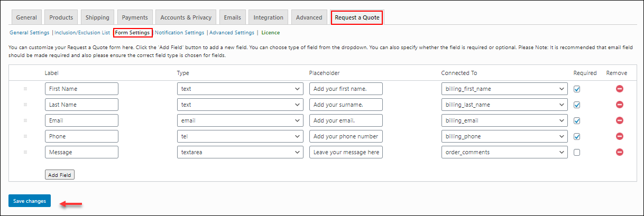The width and height of the screenshot is (644, 216).
Task: Open the Accounts & Privacy tab
Action: pyautogui.click(x=186, y=17)
